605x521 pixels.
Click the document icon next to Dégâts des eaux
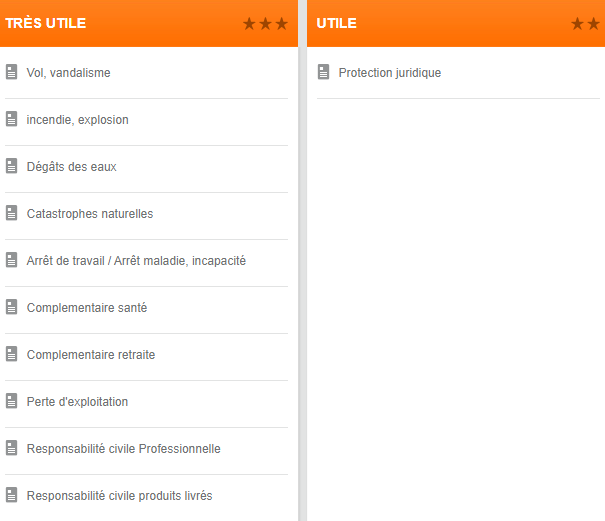(12, 166)
